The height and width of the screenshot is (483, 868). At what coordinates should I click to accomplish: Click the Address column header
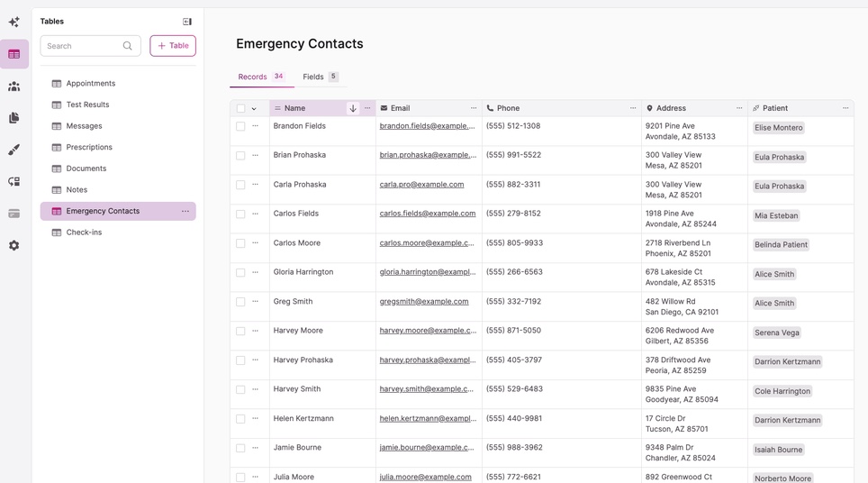695,108
